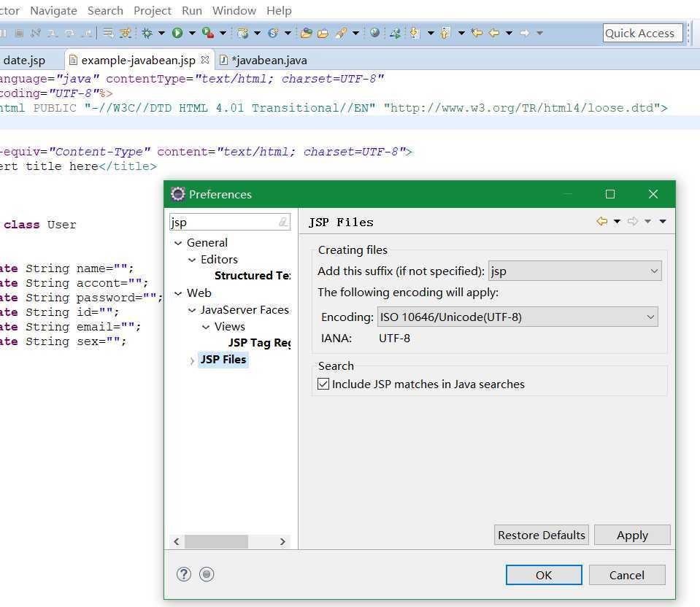Collapse the General tree node
Screen dimensions: 700x607
(x=177, y=243)
